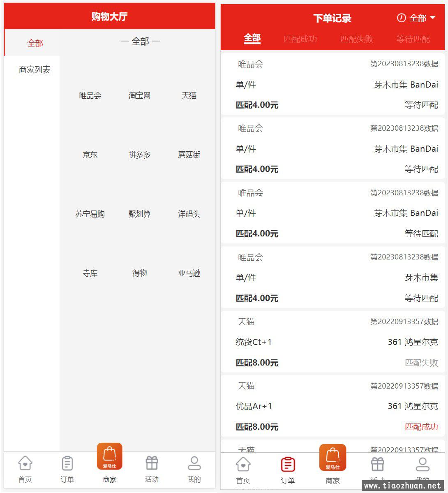The width and height of the screenshot is (448, 493).
Task: Open the 苏宁易购 merchant
Action: (x=90, y=214)
